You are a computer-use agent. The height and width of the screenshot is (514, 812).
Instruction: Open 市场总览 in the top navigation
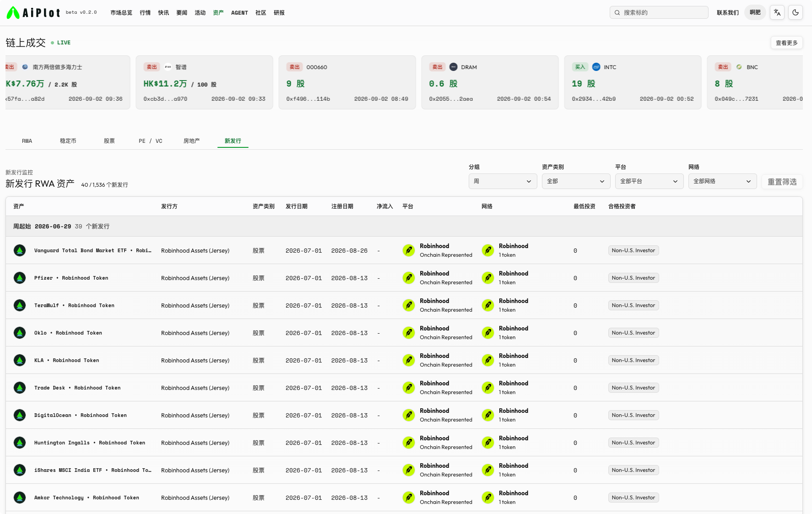coord(121,13)
